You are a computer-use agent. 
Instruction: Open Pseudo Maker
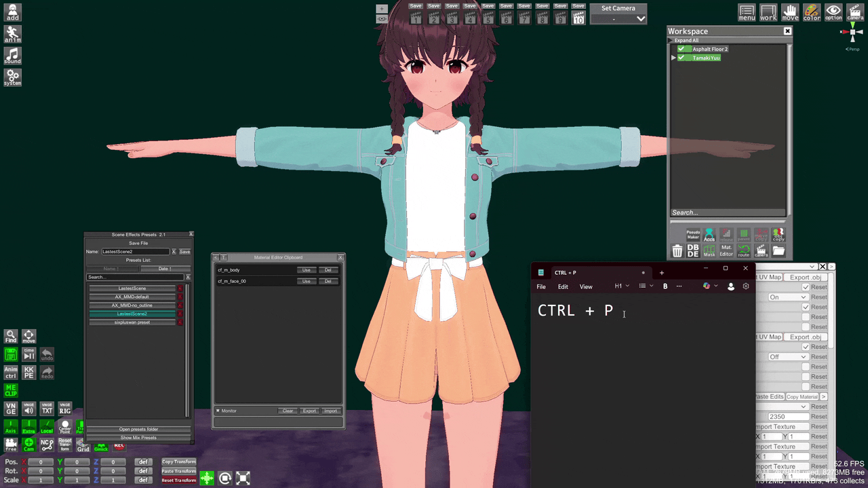pos(692,236)
